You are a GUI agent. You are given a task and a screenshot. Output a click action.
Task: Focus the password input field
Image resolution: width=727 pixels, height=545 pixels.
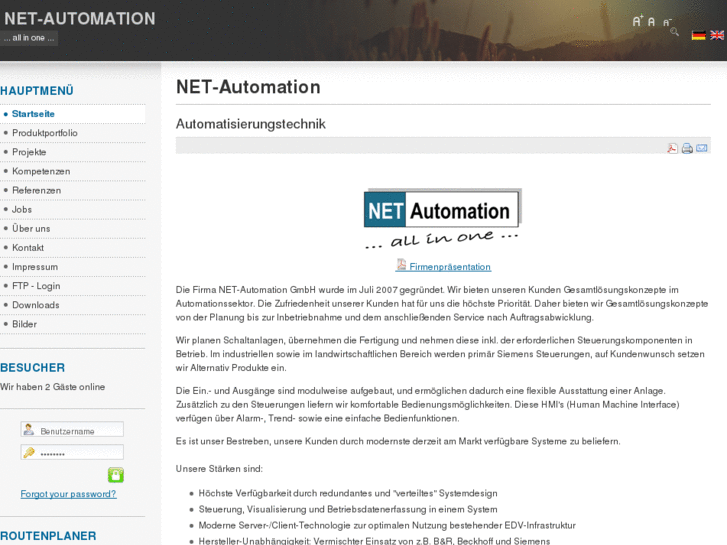coord(72,452)
